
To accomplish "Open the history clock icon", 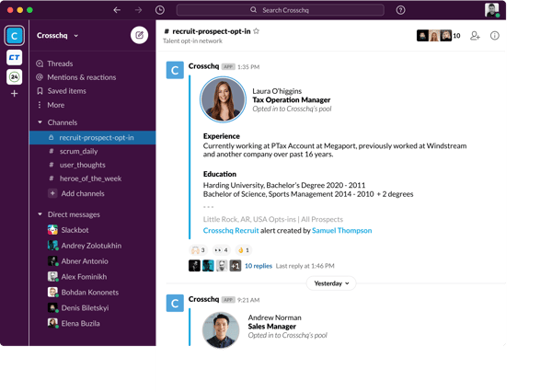I will click(160, 10).
